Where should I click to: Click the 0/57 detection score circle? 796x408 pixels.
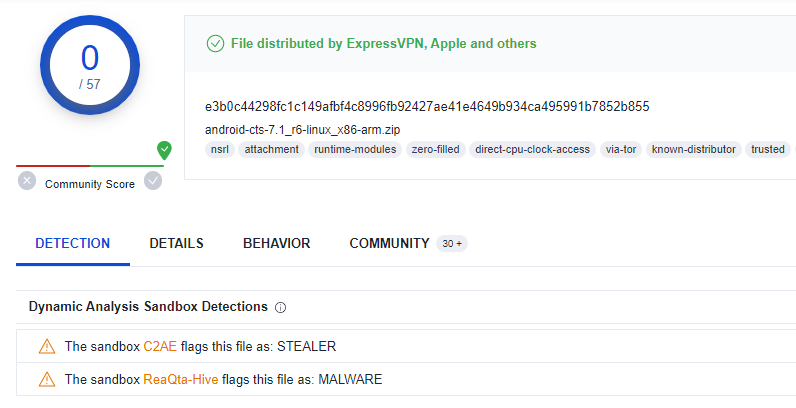pos(90,65)
